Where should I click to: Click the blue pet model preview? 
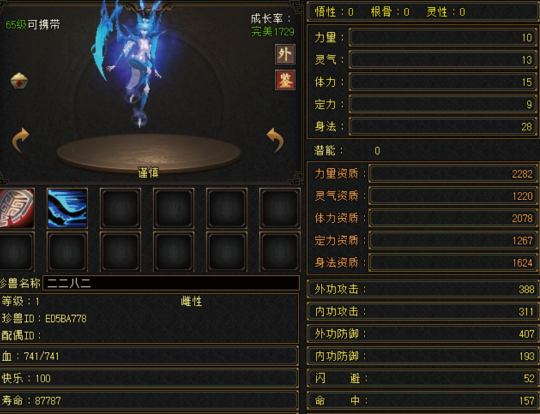[133, 64]
